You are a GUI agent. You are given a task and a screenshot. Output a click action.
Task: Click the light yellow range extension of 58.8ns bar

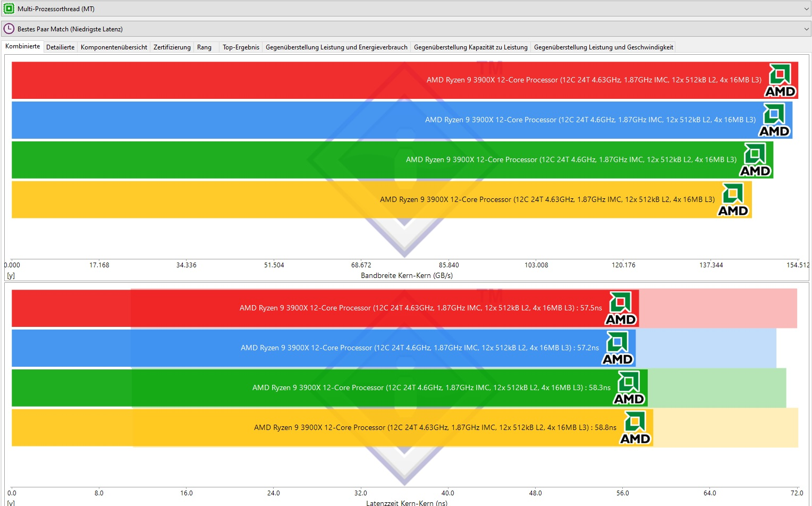pos(726,428)
